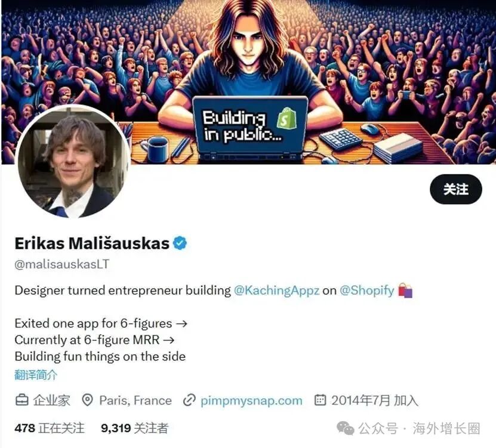Image resolution: width=496 pixels, height=448 pixels.
Task: View the 9,319 关注者 followers list
Action: pyautogui.click(x=134, y=428)
